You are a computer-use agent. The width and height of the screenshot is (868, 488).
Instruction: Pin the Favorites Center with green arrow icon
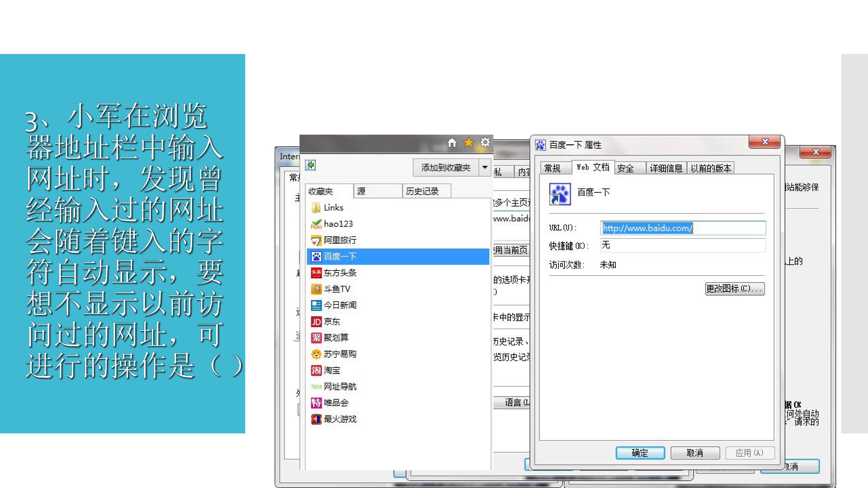[310, 165]
